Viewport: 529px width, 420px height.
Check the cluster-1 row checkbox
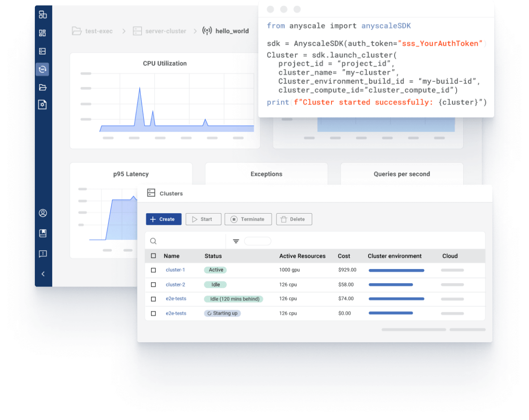[154, 270]
